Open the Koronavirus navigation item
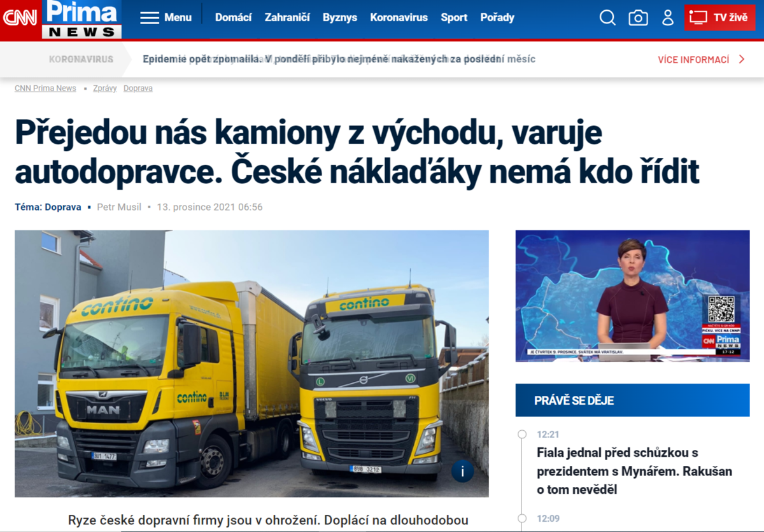 (x=399, y=18)
